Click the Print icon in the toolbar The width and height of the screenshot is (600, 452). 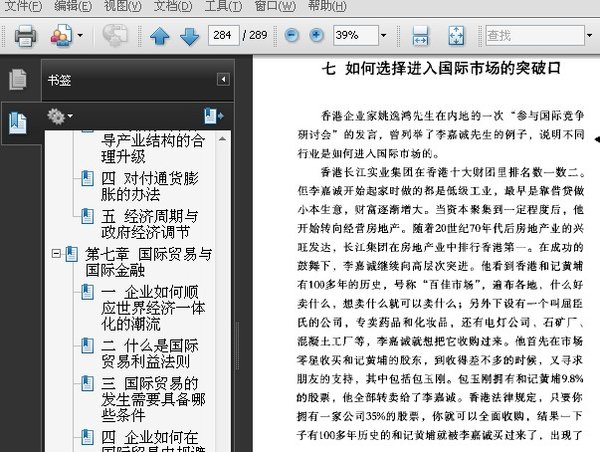25,36
